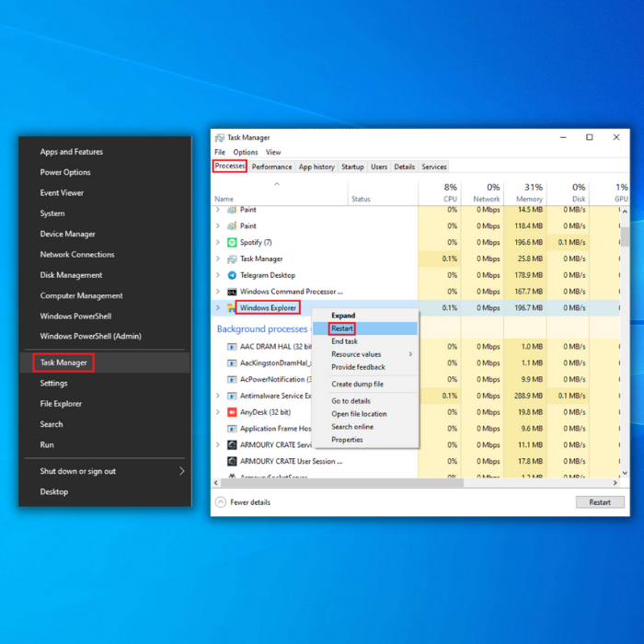Switch to the Performance tab
The image size is (644, 644).
pyautogui.click(x=271, y=167)
